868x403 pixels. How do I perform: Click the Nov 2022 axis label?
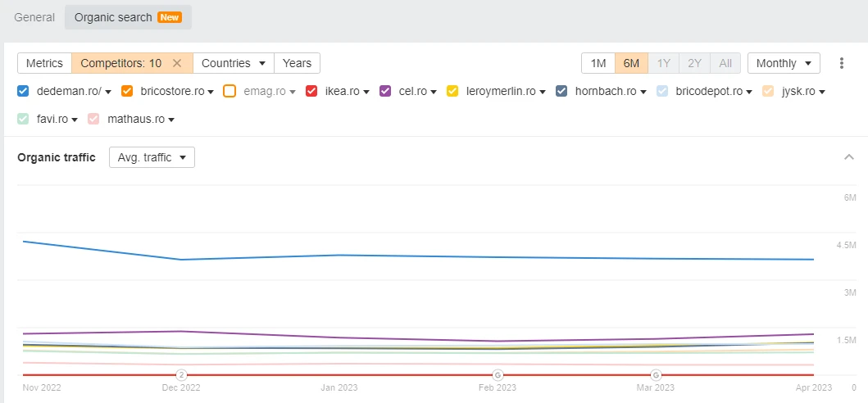[x=42, y=387]
